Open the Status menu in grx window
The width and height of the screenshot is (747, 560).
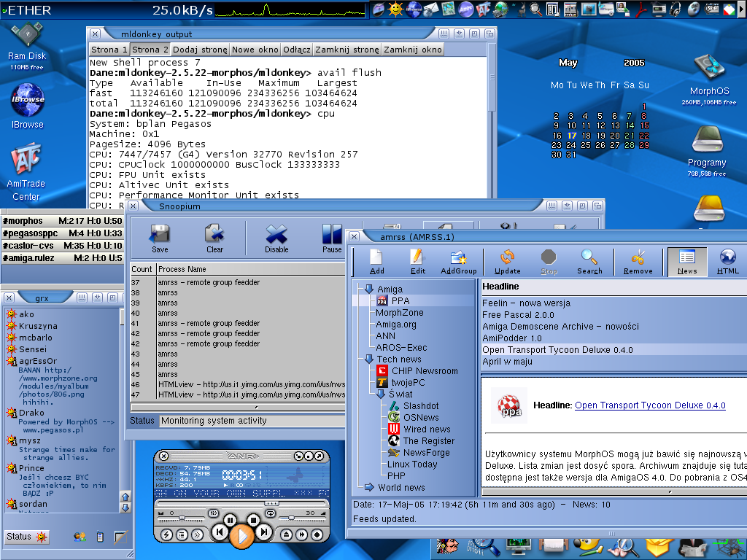click(27, 537)
